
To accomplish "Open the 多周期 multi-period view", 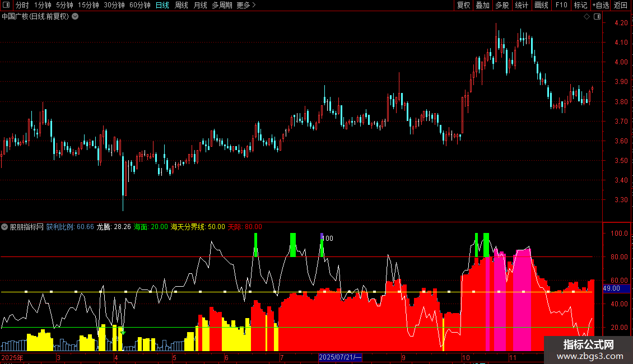I will [222, 5].
